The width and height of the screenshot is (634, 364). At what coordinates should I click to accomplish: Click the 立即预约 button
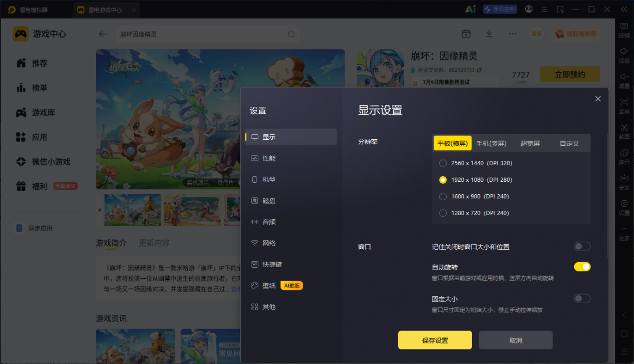570,75
